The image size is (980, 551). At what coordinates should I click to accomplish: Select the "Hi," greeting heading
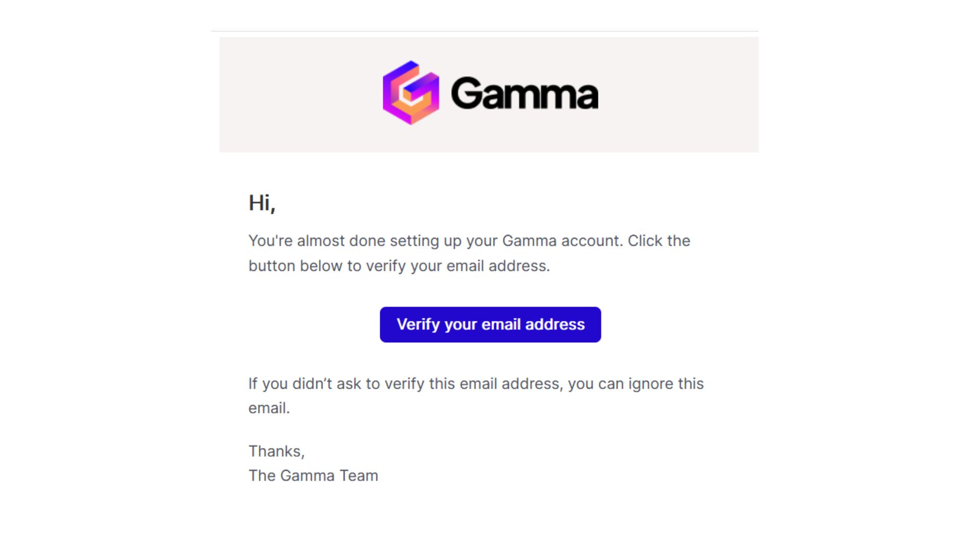click(262, 203)
